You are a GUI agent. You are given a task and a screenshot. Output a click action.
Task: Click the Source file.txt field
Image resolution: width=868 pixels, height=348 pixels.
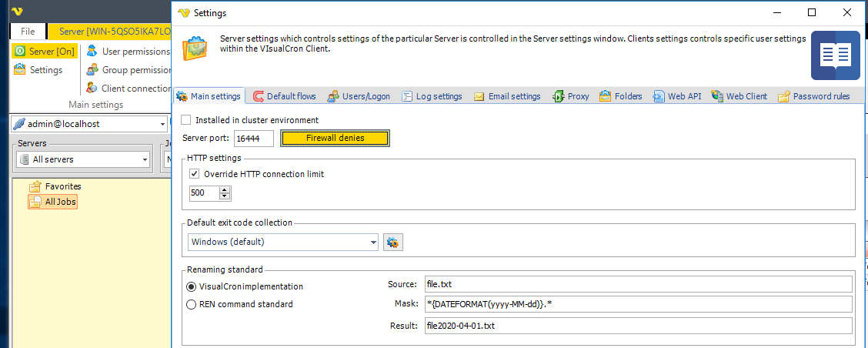coord(637,284)
